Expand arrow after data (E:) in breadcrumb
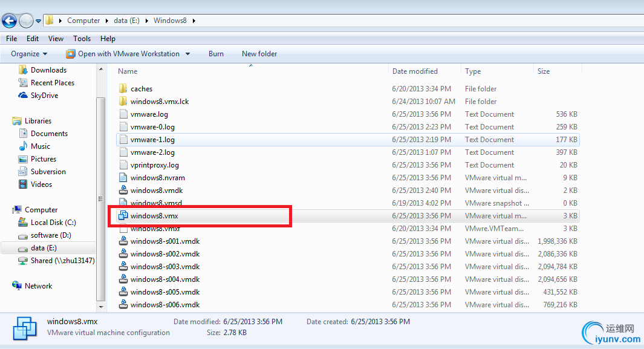644x349 pixels. [x=146, y=21]
